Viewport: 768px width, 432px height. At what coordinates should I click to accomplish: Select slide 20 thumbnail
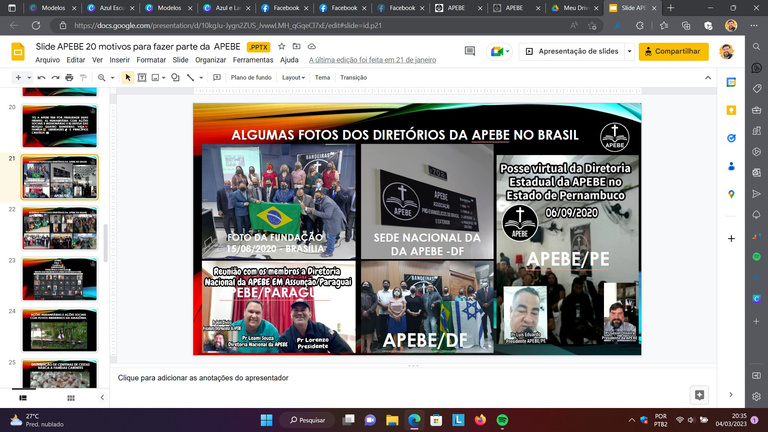tap(60, 126)
